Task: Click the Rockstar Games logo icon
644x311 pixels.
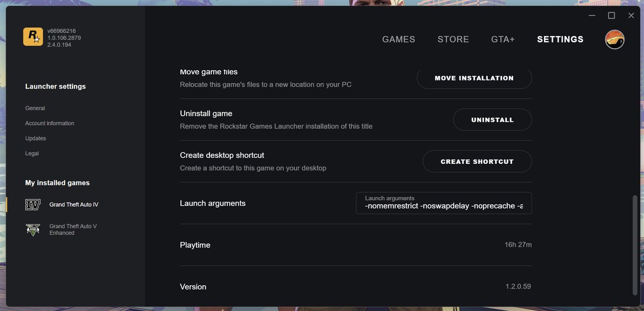Action: pyautogui.click(x=33, y=37)
